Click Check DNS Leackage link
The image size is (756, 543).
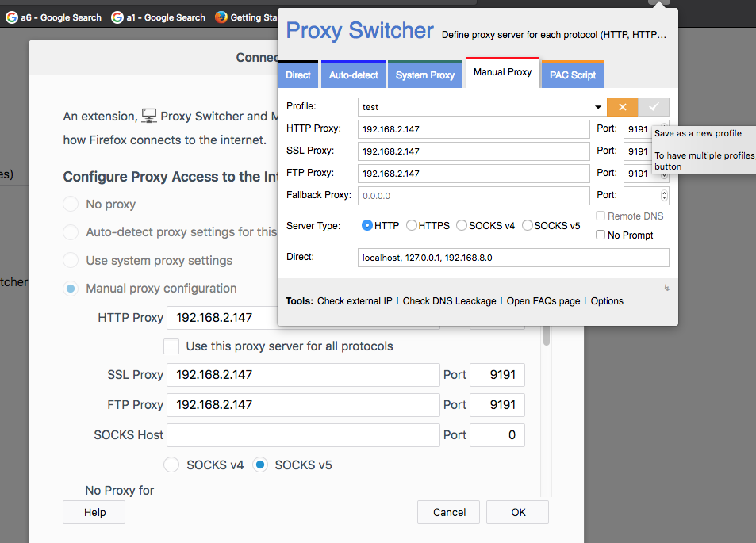coord(449,301)
